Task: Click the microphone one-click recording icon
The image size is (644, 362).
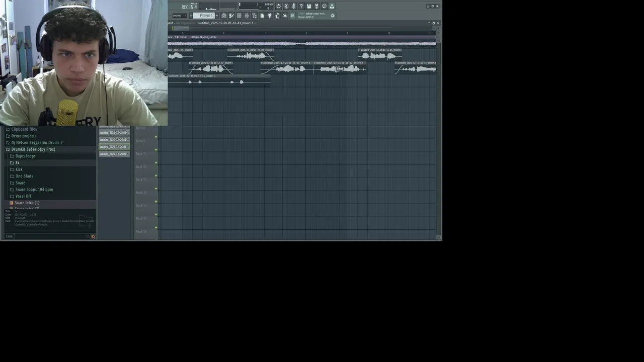Action: [294, 6]
